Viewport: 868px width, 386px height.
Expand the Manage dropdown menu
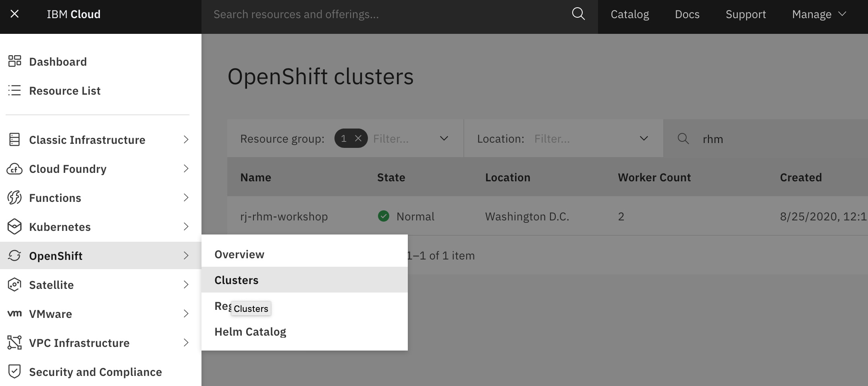click(819, 15)
